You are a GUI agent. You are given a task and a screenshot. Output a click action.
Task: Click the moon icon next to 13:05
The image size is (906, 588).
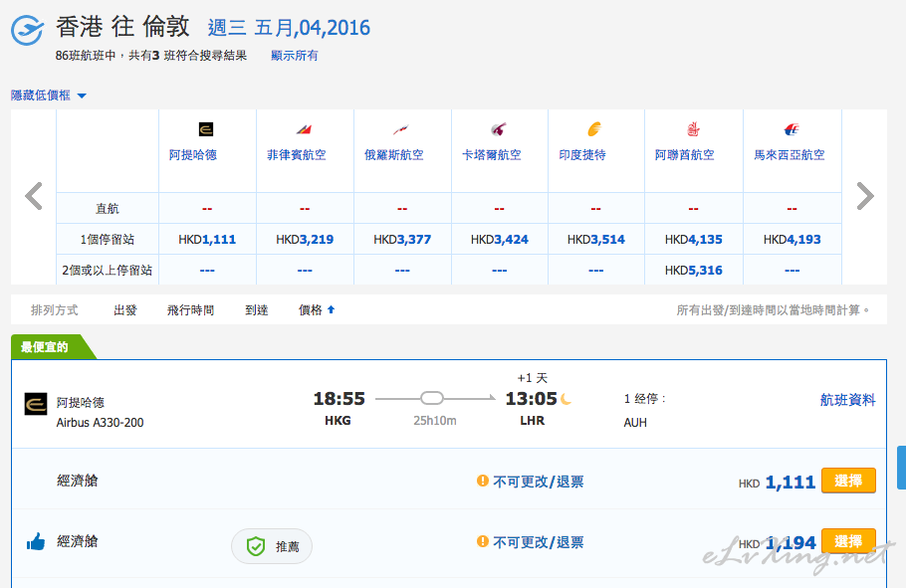(566, 399)
